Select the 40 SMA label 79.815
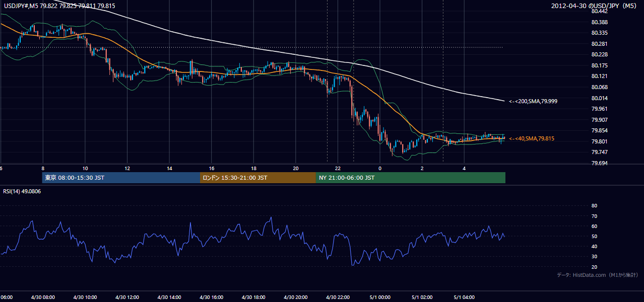The image size is (644, 302). 532,138
